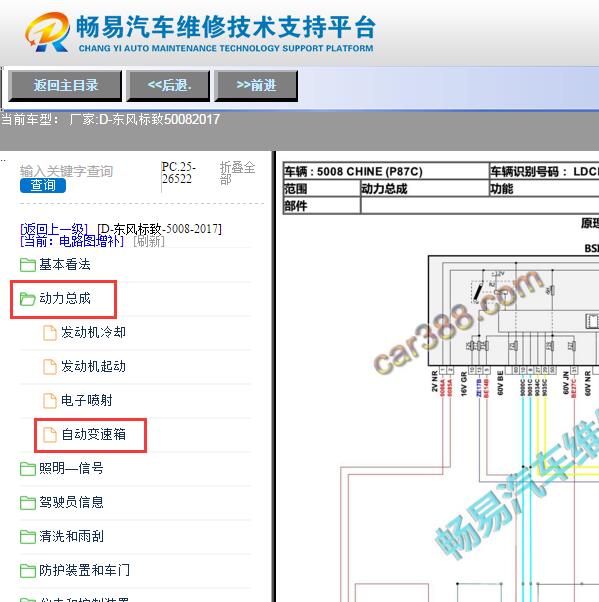This screenshot has width=599, height=602.
Task: Click the 车辆识别号码 cell in diagram header
Action: coord(544,171)
